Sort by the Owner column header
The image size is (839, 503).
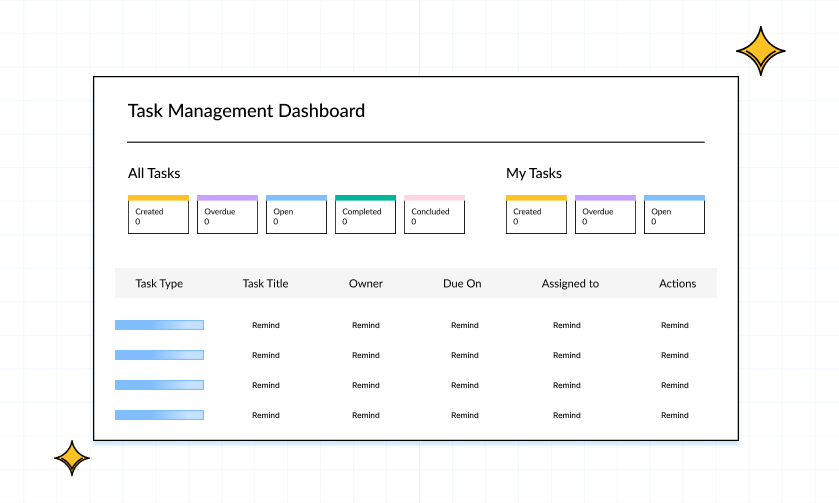pos(366,284)
